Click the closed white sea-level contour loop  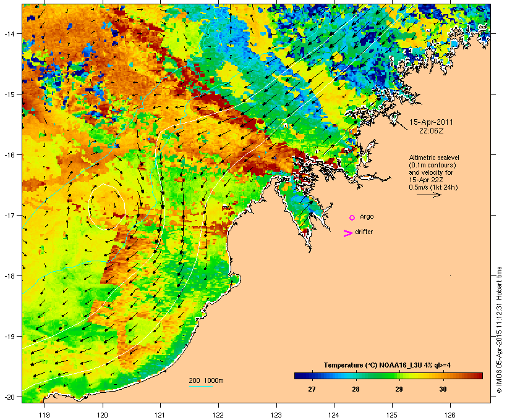coord(107,207)
